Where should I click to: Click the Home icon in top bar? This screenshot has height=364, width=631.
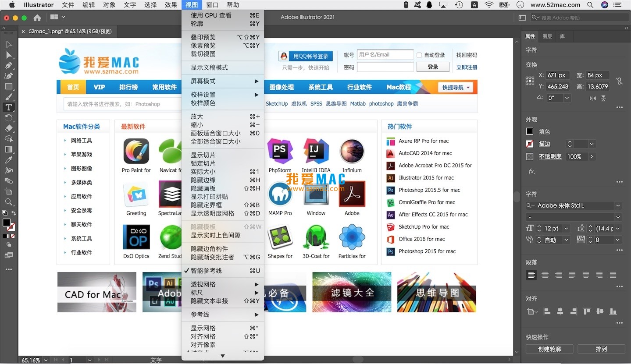coord(37,18)
